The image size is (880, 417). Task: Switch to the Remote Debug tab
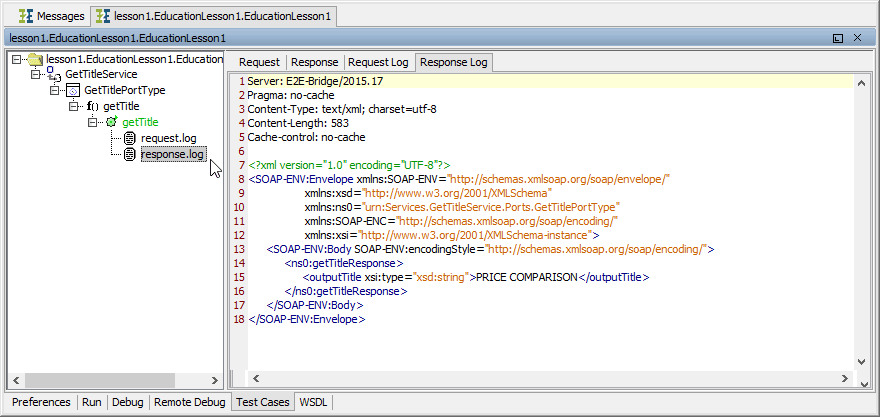[189, 402]
